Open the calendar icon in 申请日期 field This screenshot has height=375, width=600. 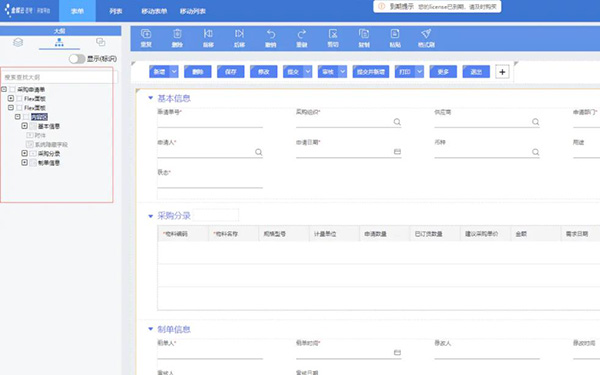tap(397, 152)
